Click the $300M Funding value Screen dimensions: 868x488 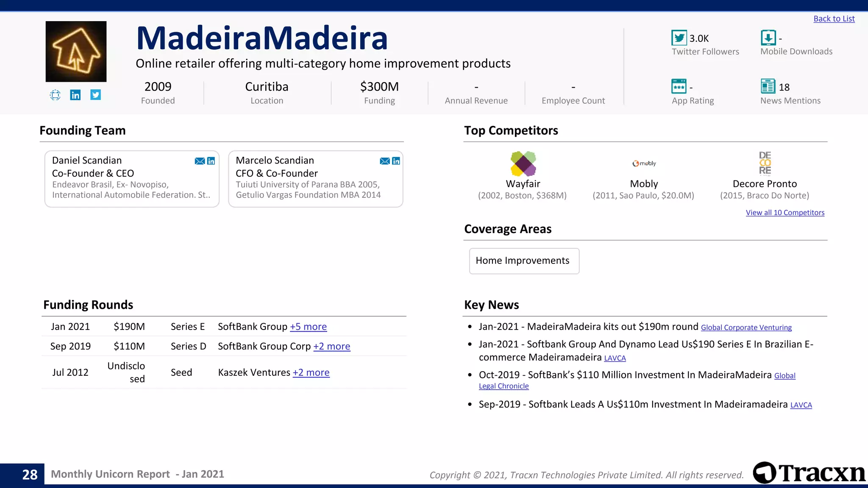pos(379,87)
